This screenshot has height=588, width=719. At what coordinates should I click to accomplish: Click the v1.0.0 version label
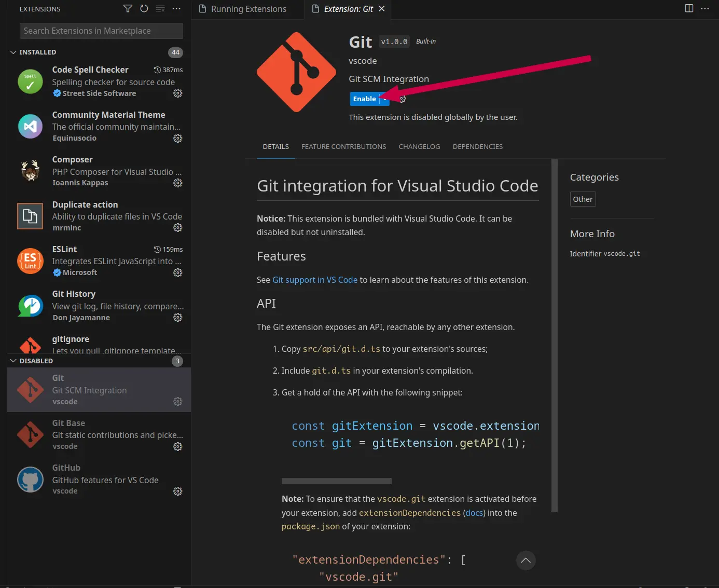[394, 42]
